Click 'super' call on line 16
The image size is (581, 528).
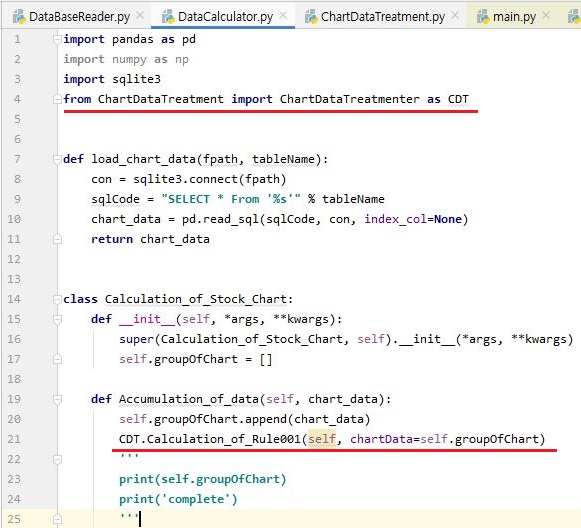point(136,339)
